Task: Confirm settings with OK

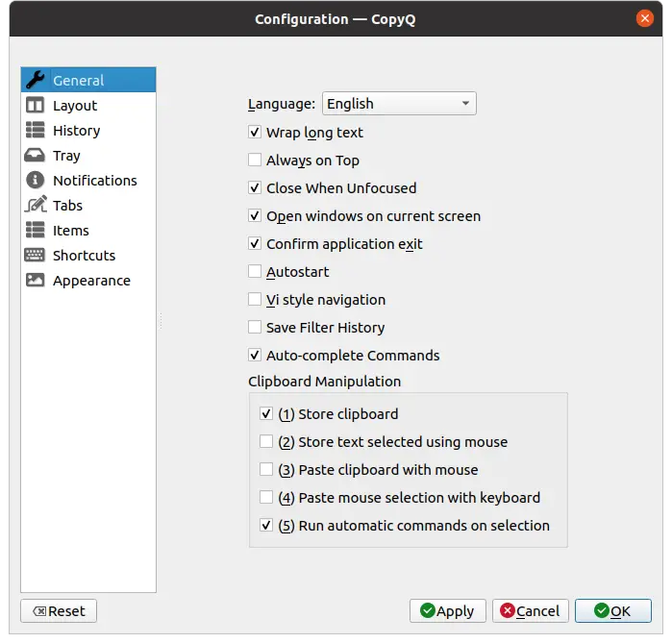Action: point(612,611)
